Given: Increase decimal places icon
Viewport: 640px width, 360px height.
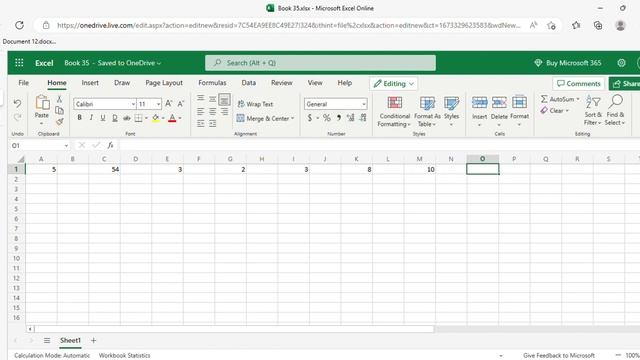Looking at the screenshot, I should click(x=350, y=118).
